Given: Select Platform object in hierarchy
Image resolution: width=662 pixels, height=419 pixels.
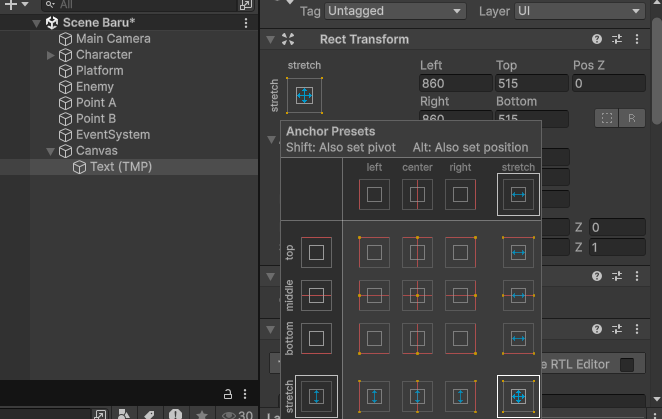Looking at the screenshot, I should tap(99, 71).
